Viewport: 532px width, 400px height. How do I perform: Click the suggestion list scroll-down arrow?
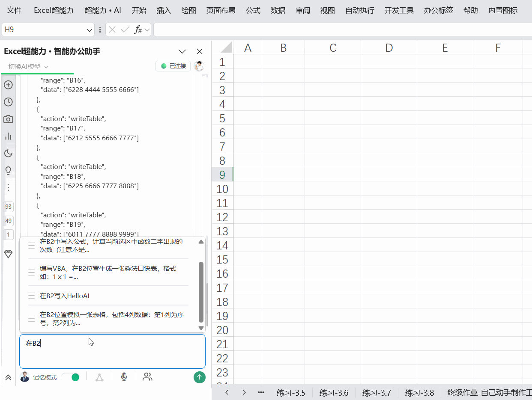pos(201,328)
